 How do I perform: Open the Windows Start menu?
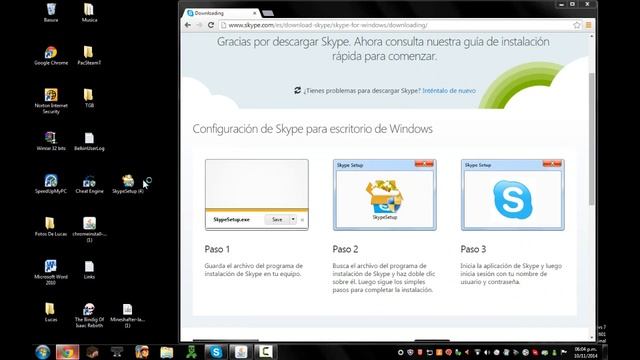[42, 352]
